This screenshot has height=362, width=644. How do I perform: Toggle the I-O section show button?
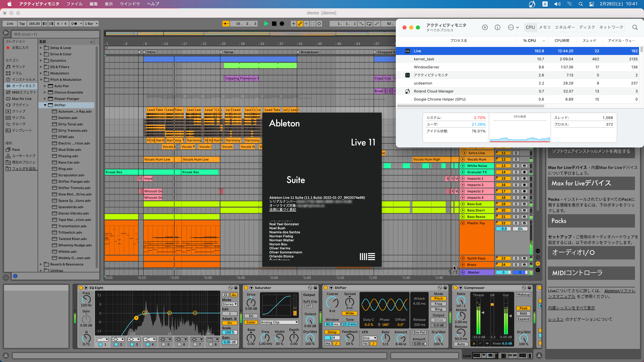pyautogui.click(x=538, y=251)
